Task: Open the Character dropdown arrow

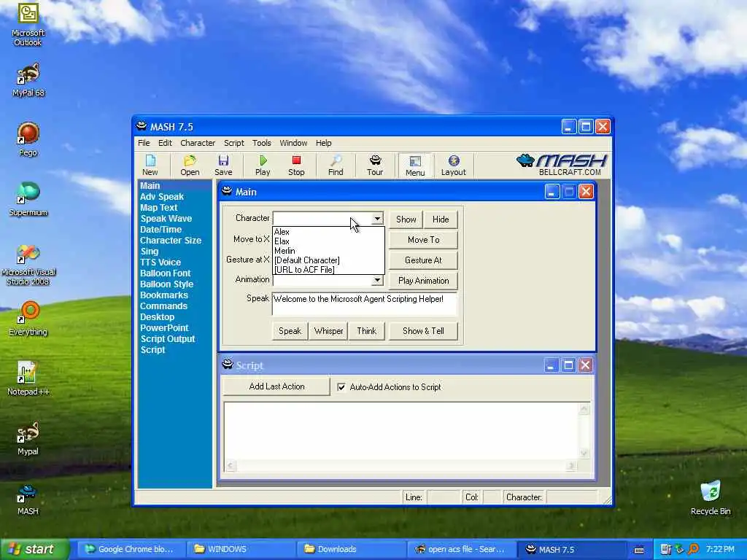Action: [x=377, y=219]
